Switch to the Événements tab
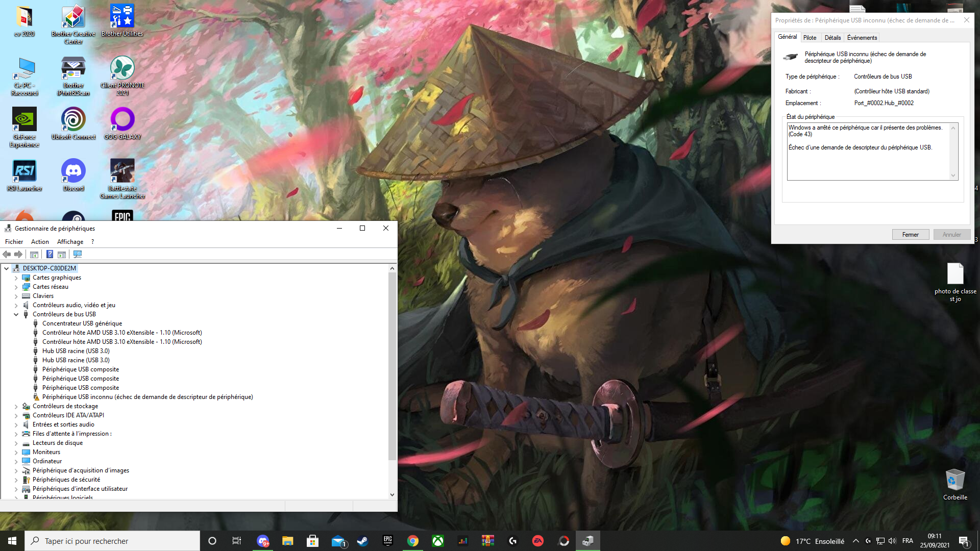The width and height of the screenshot is (980, 551). pyautogui.click(x=862, y=38)
